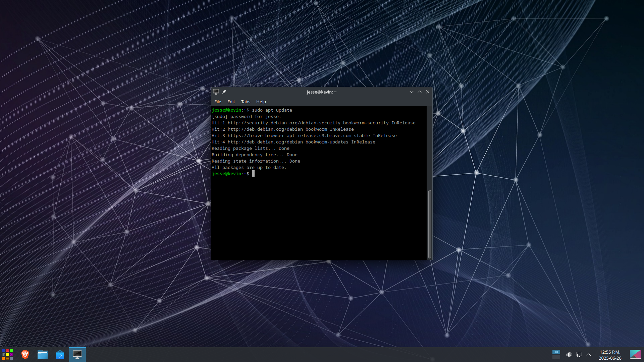Image resolution: width=644 pixels, height=362 pixels.
Task: Open the Edit menu in terminal
Action: coord(231,102)
